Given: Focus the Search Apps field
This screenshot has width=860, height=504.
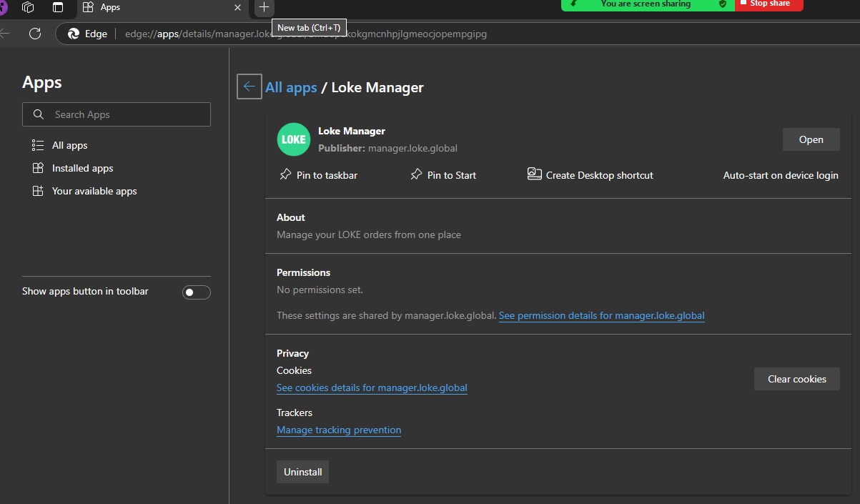Looking at the screenshot, I should click(x=117, y=114).
